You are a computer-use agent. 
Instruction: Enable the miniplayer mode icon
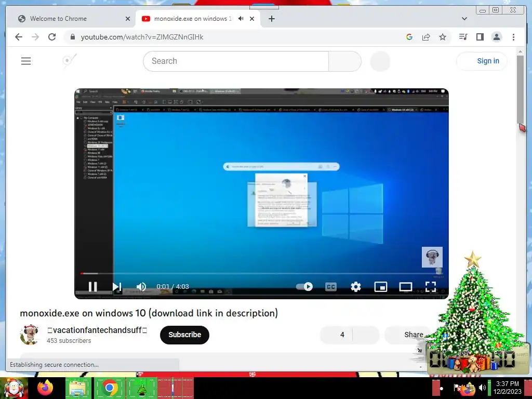coord(381,287)
